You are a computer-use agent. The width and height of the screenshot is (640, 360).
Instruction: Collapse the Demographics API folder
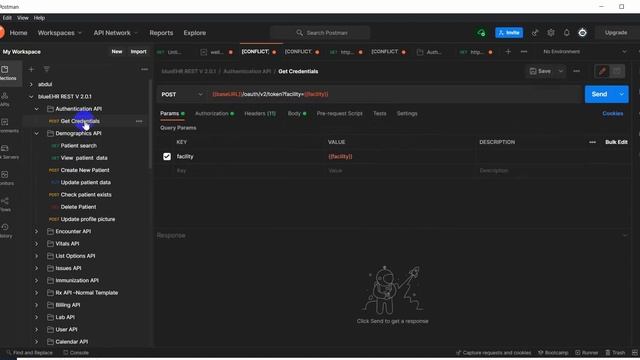pyautogui.click(x=36, y=133)
